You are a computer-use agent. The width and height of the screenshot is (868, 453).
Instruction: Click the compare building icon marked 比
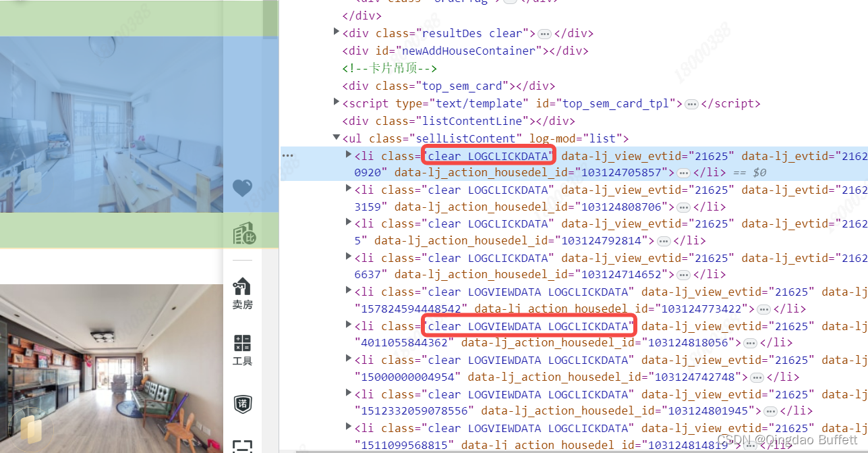click(x=244, y=234)
